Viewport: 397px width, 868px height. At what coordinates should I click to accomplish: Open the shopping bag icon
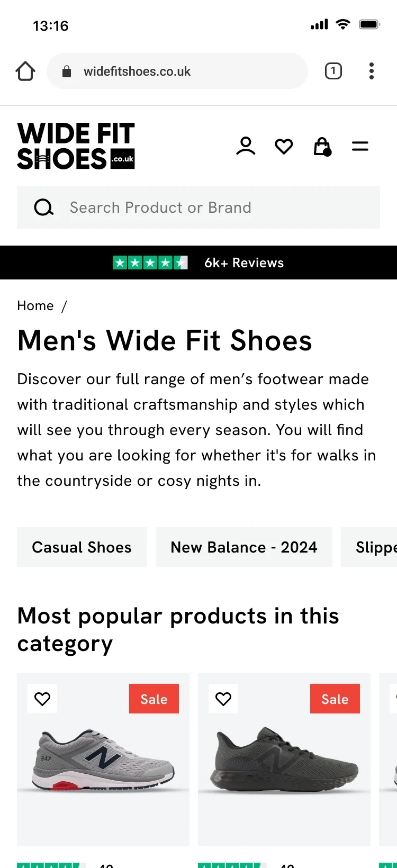point(322,147)
